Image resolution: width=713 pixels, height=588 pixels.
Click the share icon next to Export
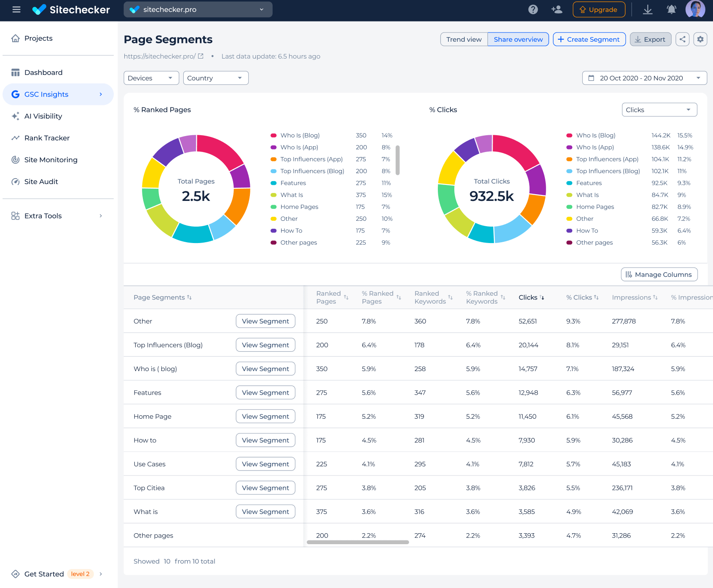(682, 39)
